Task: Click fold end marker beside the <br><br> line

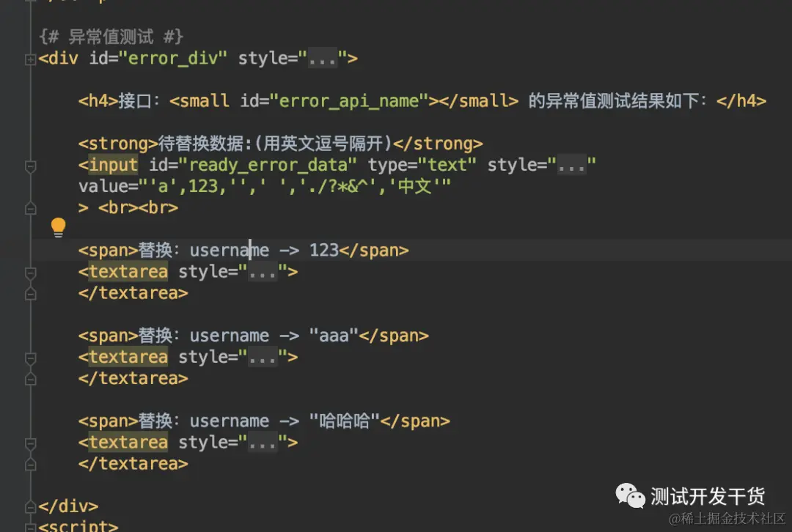Action: click(30, 208)
